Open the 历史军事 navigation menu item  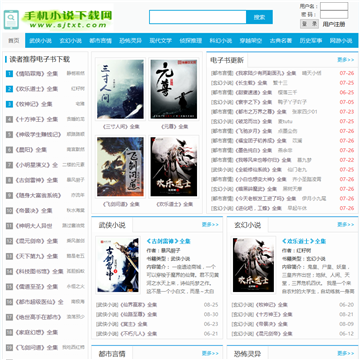tap(311, 41)
